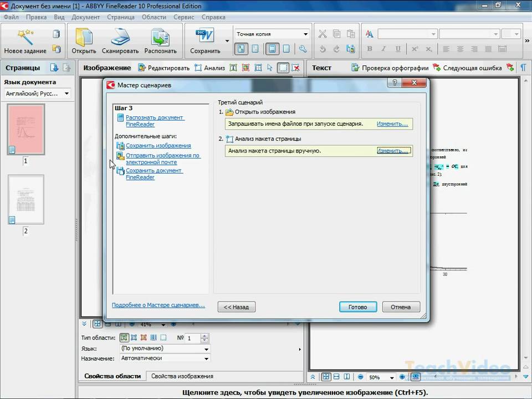Toggle italic formatting I
Viewport: 532px width, 399px height.
coord(383,49)
